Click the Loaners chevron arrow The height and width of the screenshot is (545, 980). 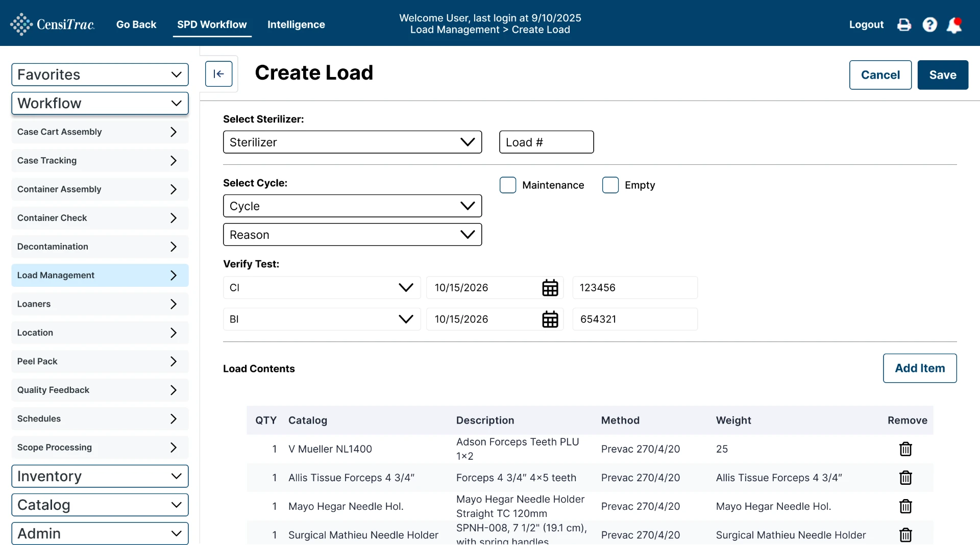point(174,304)
